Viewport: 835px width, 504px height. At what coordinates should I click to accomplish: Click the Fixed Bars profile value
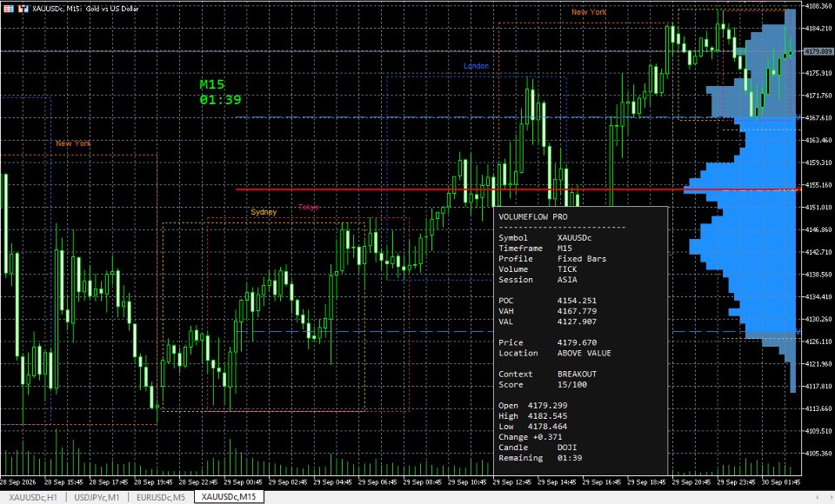(582, 259)
